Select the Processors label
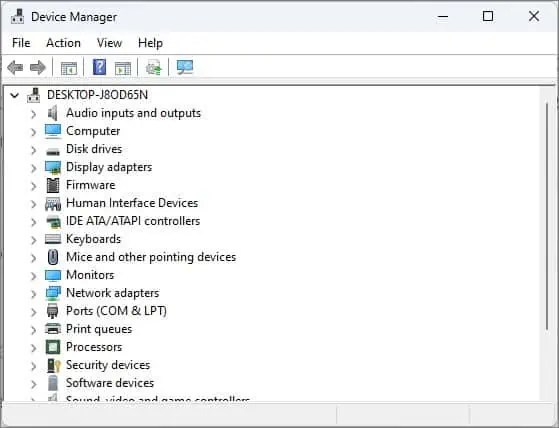 point(94,347)
